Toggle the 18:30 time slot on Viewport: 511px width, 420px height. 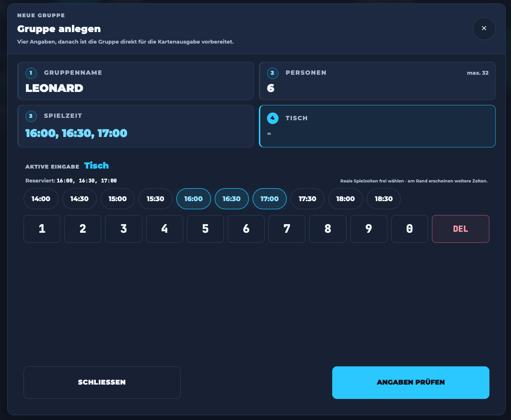point(383,199)
